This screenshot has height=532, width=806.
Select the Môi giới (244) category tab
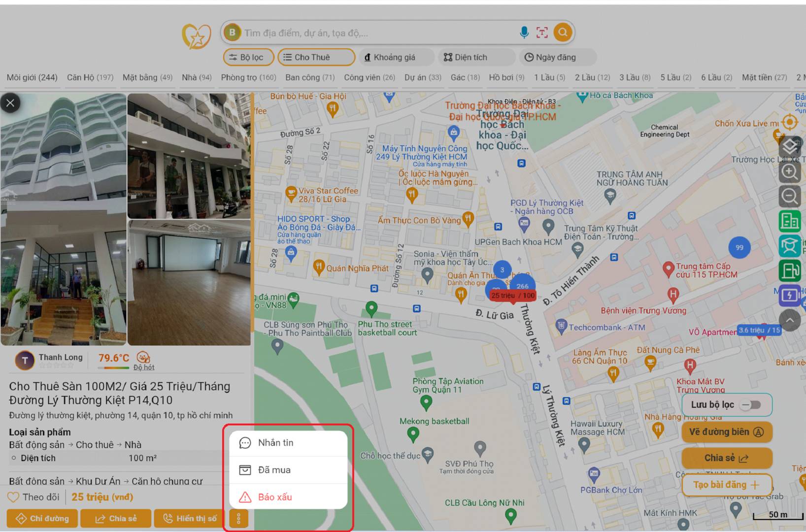tap(32, 77)
